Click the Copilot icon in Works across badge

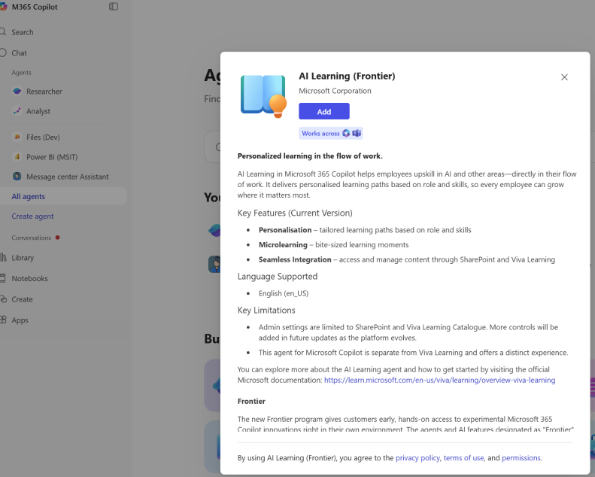(346, 133)
